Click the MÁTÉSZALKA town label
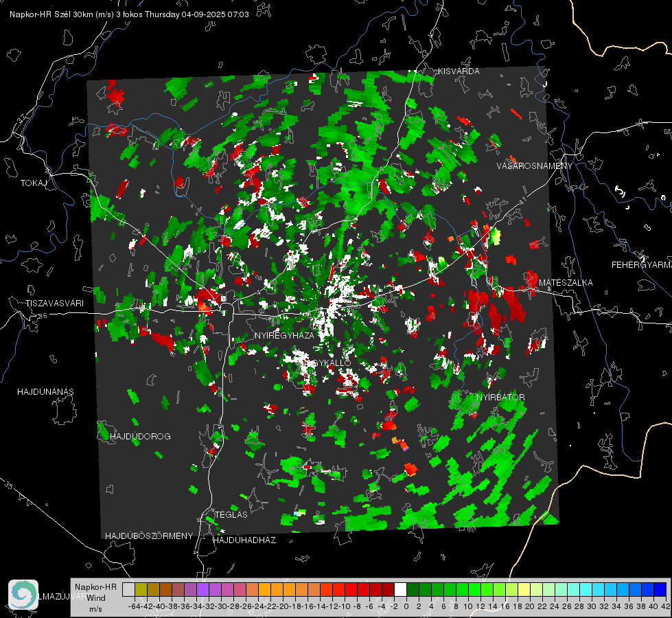This screenshot has height=618, width=672. tap(566, 283)
